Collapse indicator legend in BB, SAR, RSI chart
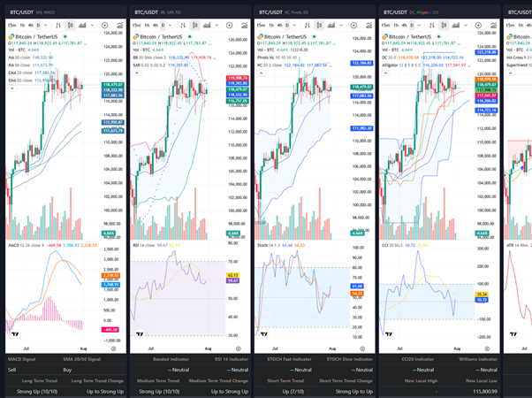Screen dimensions: 532x398 136,73
